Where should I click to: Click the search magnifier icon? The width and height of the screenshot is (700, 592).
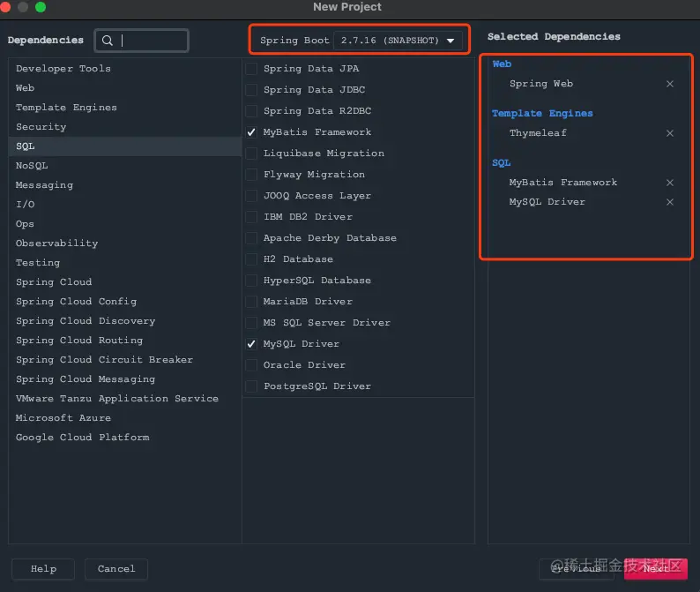(108, 41)
